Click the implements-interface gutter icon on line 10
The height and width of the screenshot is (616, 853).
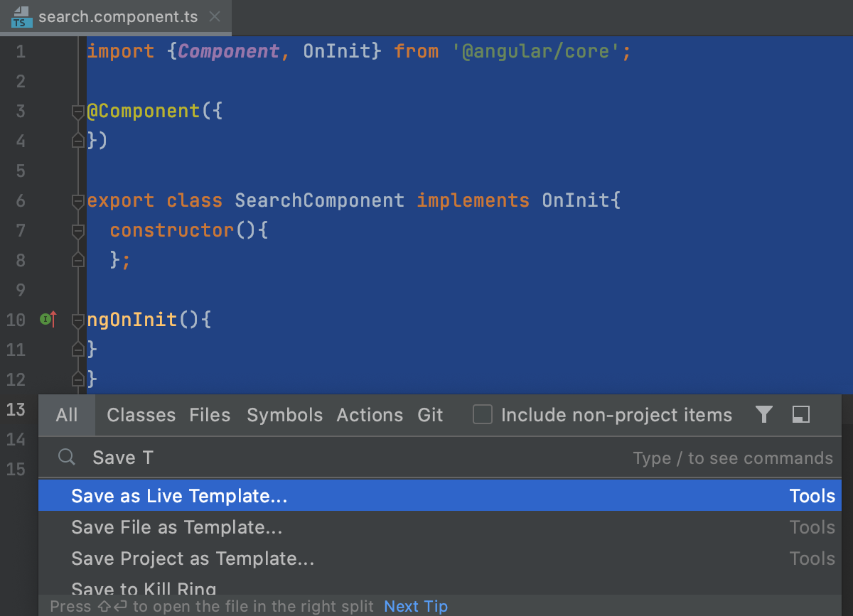coord(48,319)
